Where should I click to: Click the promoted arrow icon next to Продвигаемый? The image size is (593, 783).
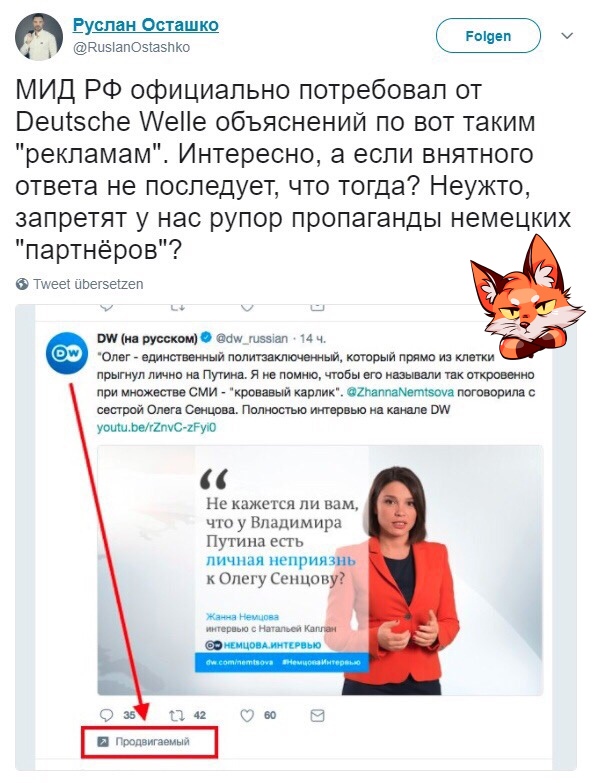pos(102,742)
